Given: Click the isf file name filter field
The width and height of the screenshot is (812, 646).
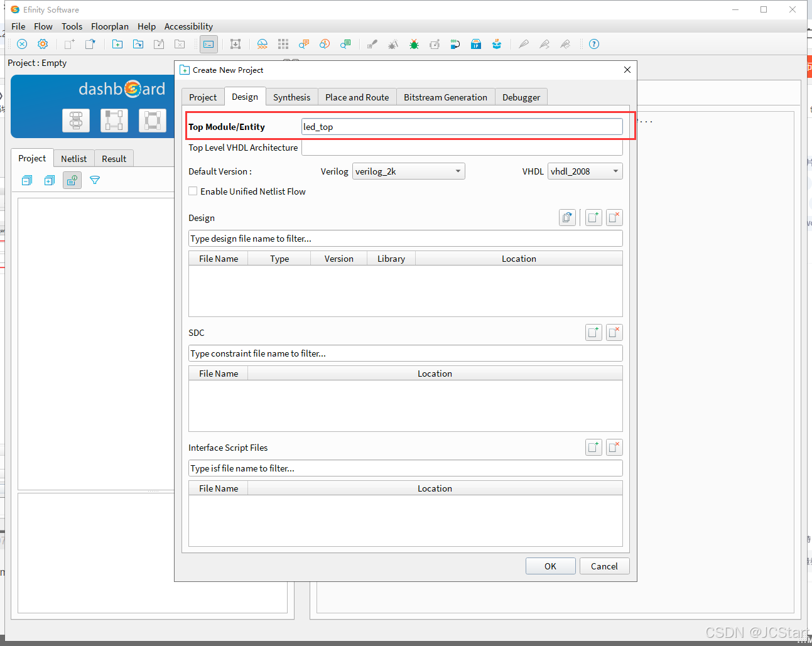Looking at the screenshot, I should (x=406, y=468).
